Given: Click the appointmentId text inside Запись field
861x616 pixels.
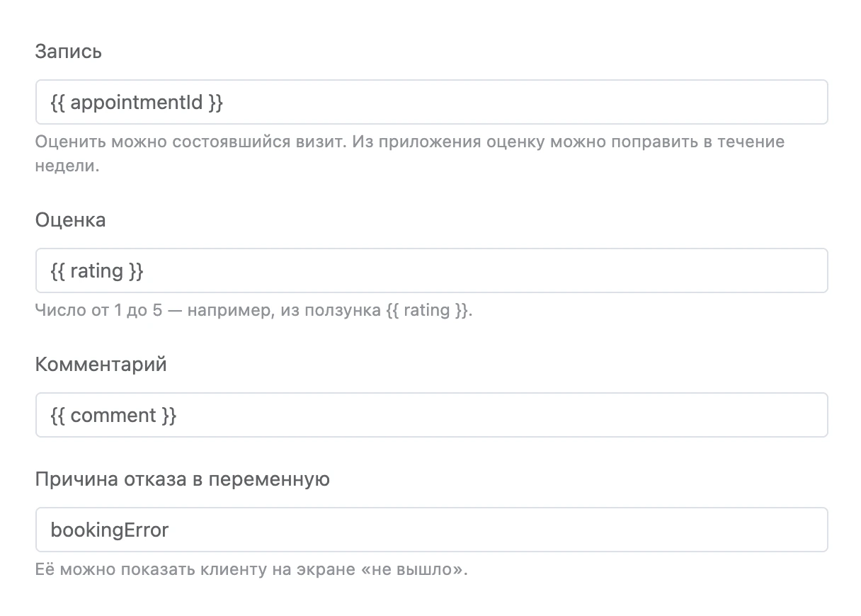Looking at the screenshot, I should (x=137, y=103).
